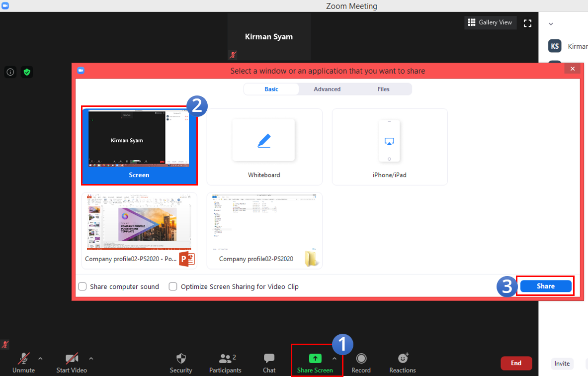Expand video options arrow beside Start Video
Screen dimensions: 588x377
(91, 359)
